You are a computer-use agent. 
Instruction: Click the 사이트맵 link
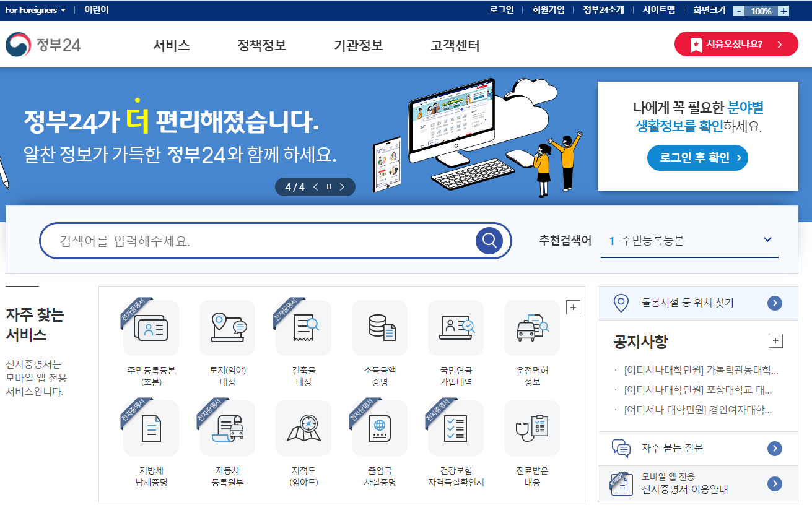tap(658, 10)
